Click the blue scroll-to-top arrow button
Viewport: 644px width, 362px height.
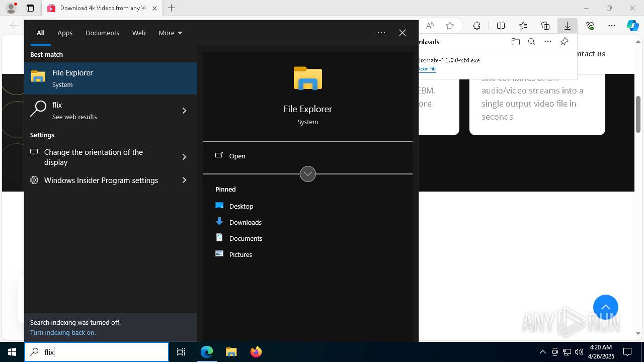(606, 307)
